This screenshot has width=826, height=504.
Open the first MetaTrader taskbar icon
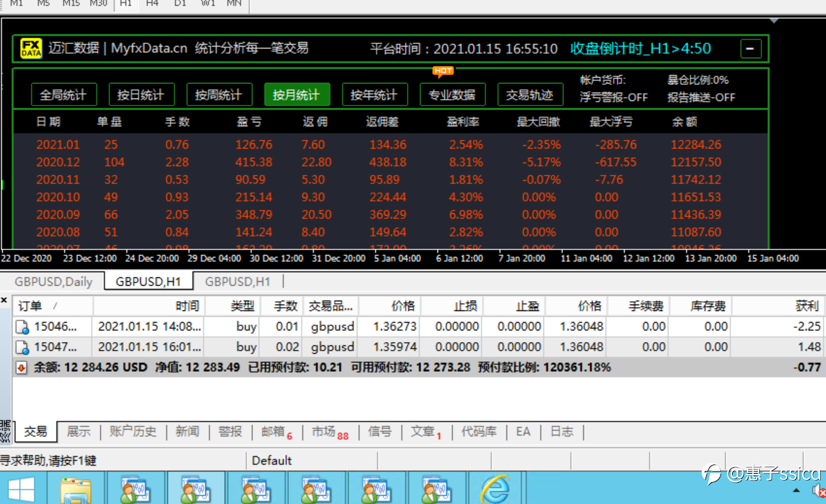135,488
